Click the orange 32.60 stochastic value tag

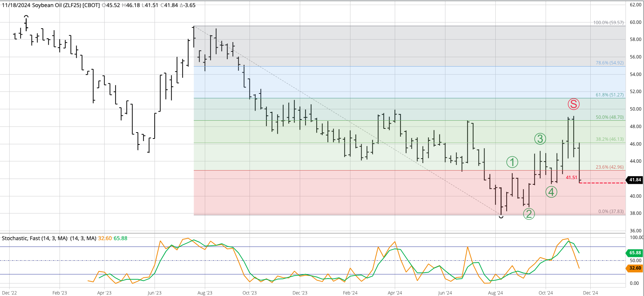coord(635,268)
